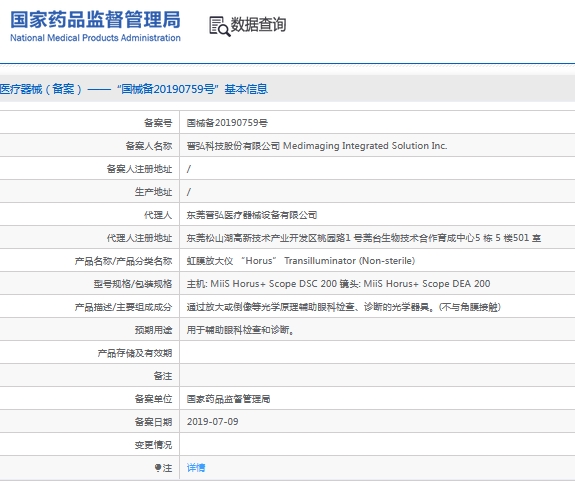This screenshot has height=488, width=575.
Task: Click the 生产地址 row label
Action: point(153,192)
